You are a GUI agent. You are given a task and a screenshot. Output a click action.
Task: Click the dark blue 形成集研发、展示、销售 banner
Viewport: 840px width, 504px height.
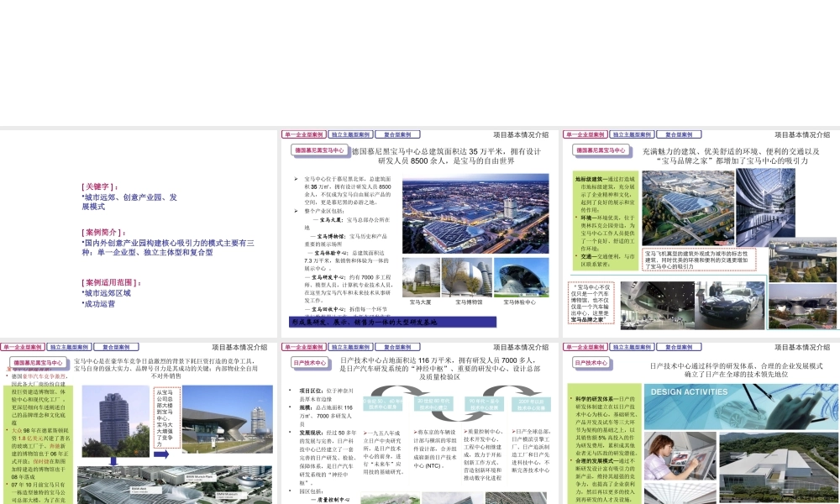[x=392, y=322]
